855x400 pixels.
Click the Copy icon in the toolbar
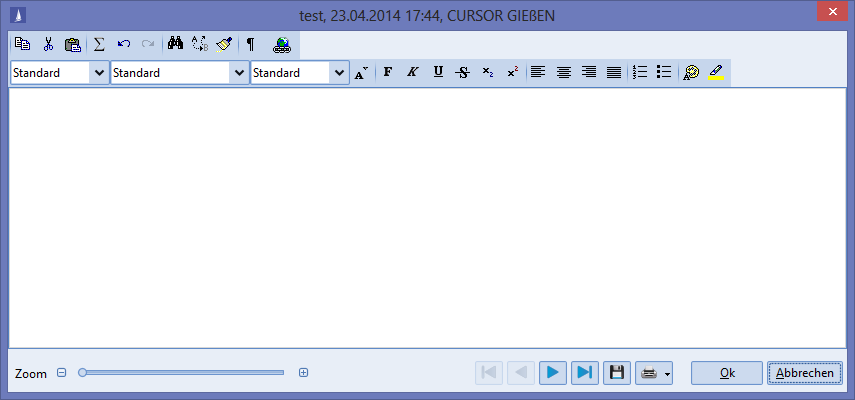[22, 45]
